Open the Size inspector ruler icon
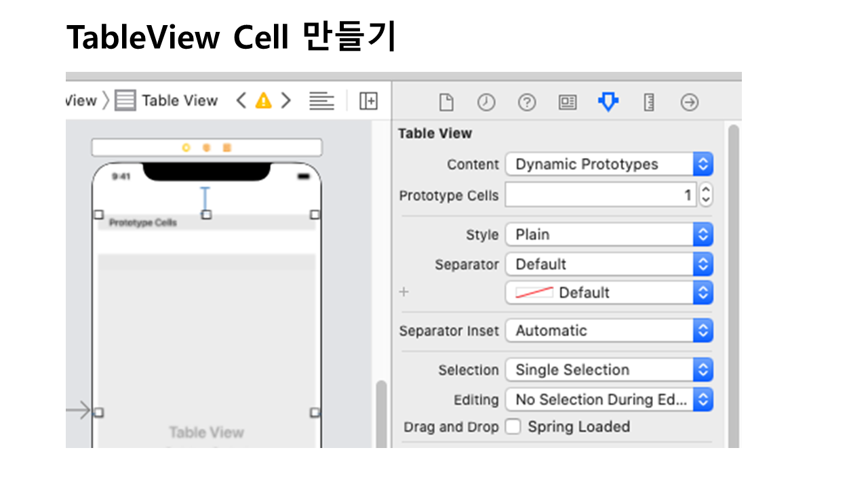The height and width of the screenshot is (488, 868). tap(649, 102)
